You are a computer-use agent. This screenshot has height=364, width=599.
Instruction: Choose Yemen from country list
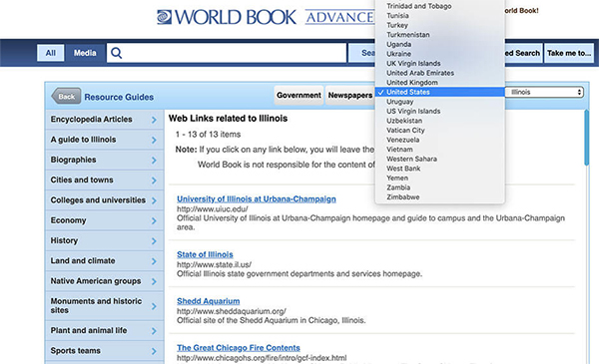click(440, 179)
